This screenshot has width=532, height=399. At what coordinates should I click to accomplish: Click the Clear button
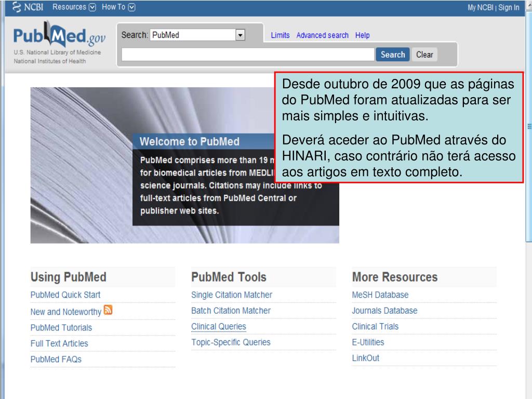(x=424, y=55)
